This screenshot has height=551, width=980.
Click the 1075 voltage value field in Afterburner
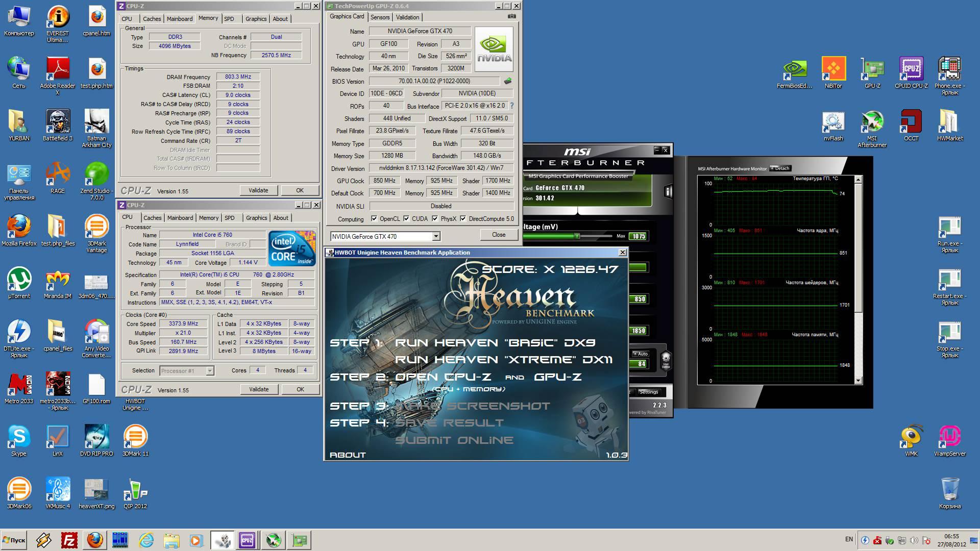(638, 236)
